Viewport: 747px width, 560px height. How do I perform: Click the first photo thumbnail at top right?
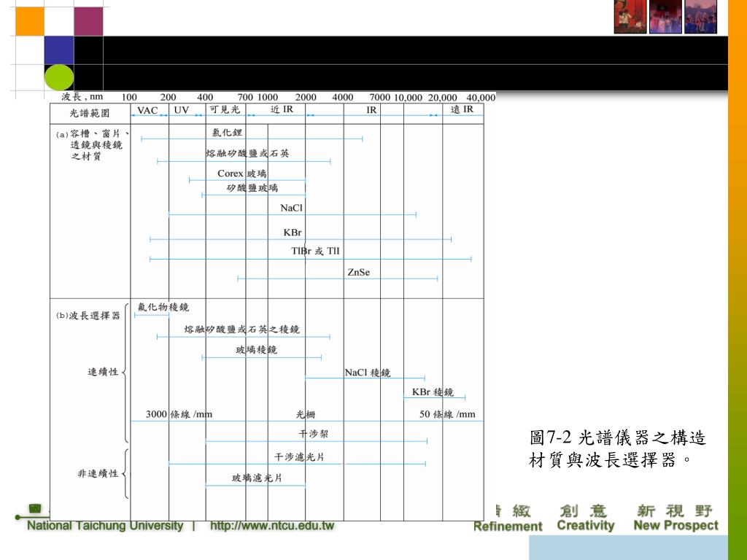pyautogui.click(x=630, y=17)
